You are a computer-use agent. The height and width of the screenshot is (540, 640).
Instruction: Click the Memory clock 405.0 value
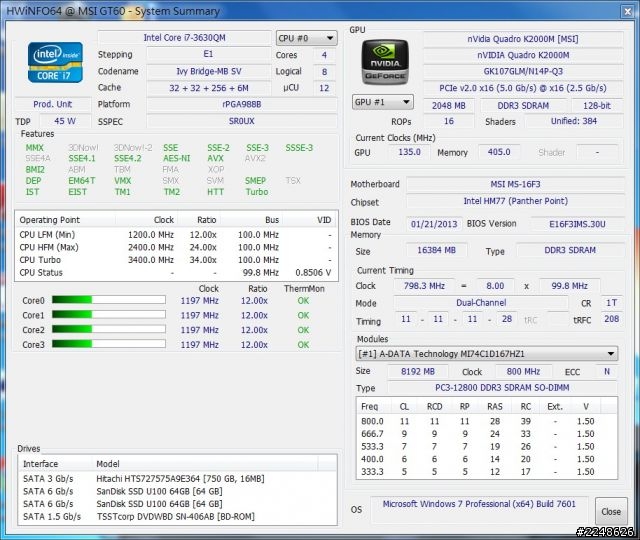pyautogui.click(x=499, y=152)
